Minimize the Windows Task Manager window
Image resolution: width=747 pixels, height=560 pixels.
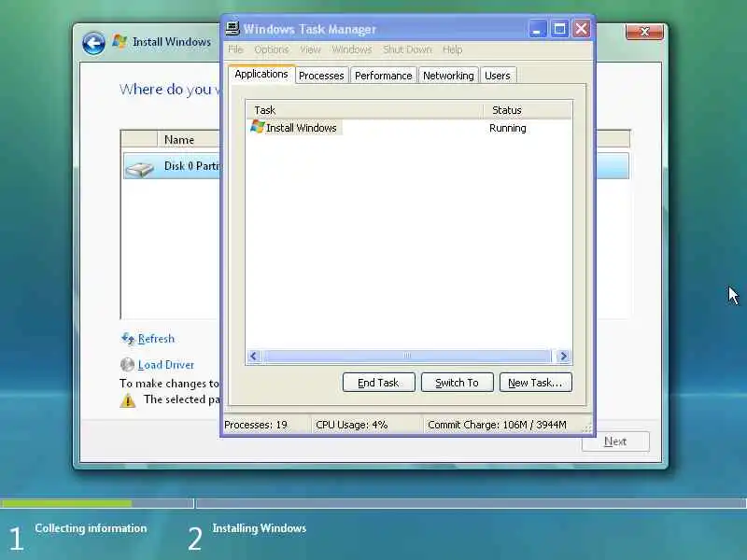pos(538,29)
